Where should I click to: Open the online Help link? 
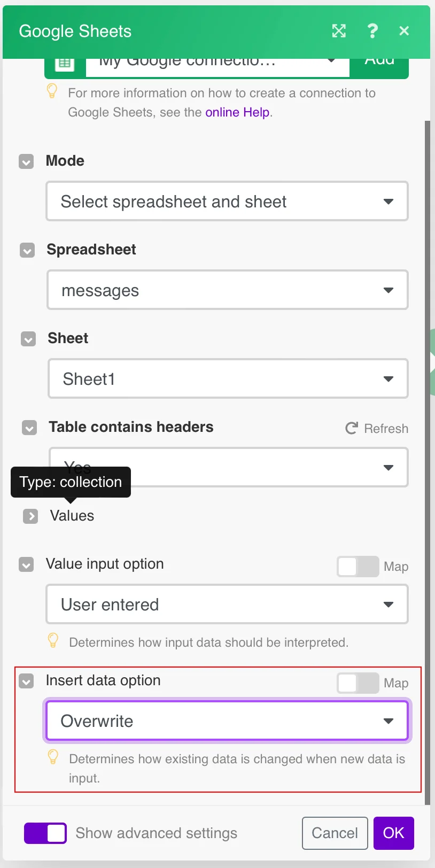pos(237,112)
